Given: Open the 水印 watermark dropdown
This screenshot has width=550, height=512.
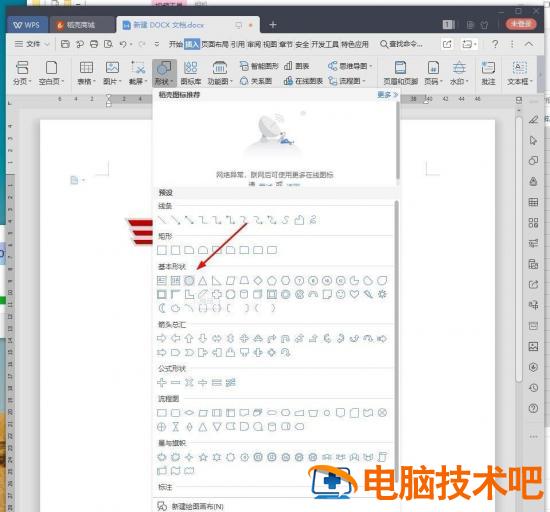Looking at the screenshot, I should tap(459, 73).
